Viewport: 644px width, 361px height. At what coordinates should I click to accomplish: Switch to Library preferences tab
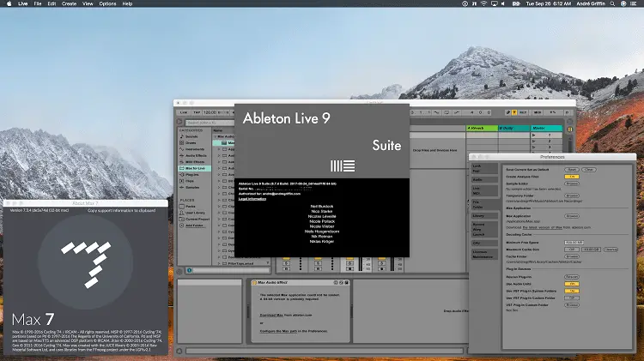[483, 216]
